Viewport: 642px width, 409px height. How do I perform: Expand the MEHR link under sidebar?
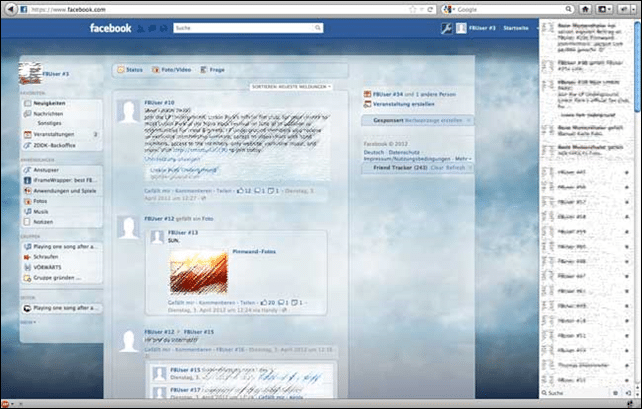click(28, 322)
